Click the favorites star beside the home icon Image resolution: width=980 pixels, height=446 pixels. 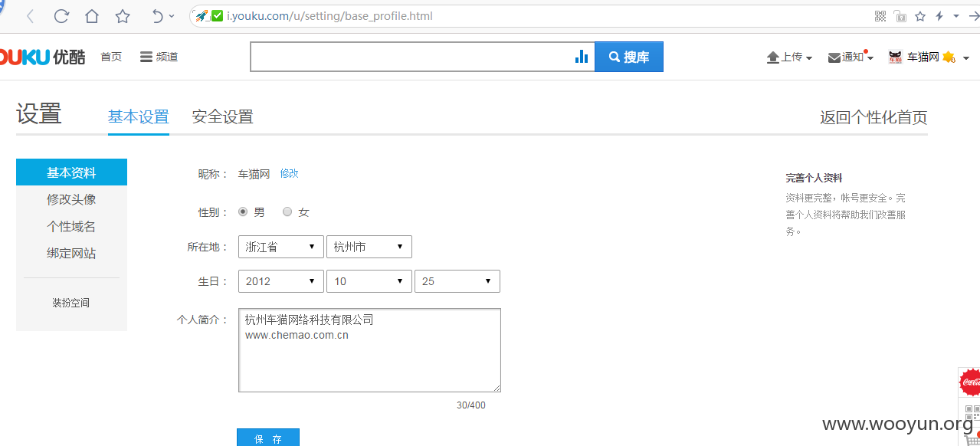click(x=123, y=16)
